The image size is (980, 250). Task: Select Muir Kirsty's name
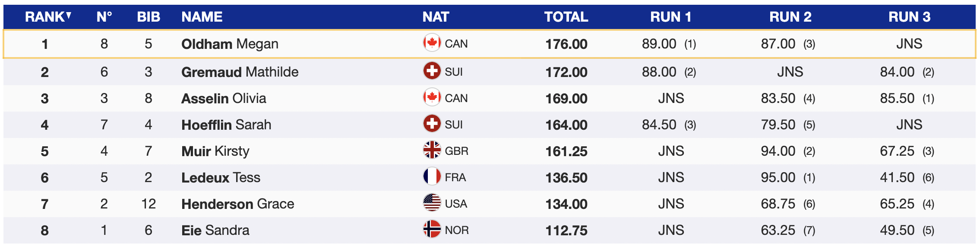point(215,151)
